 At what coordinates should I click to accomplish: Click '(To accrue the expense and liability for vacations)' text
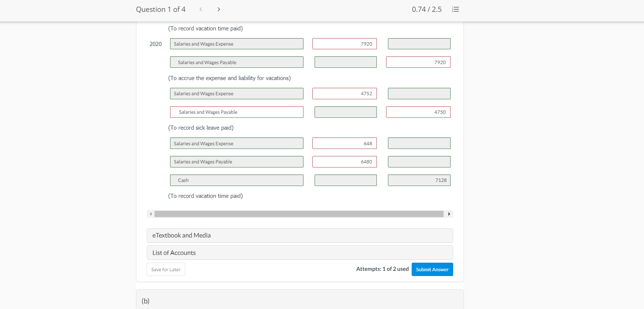[229, 78]
